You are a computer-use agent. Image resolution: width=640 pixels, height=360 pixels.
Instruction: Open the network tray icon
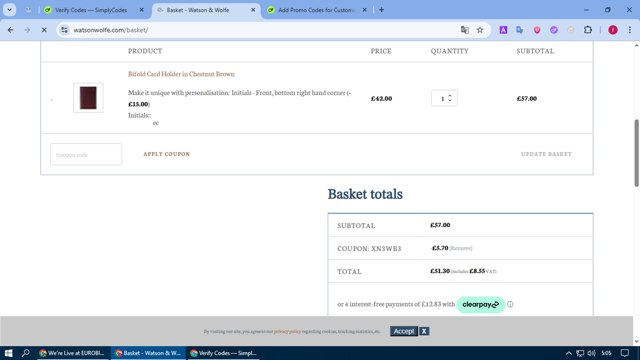(580, 353)
